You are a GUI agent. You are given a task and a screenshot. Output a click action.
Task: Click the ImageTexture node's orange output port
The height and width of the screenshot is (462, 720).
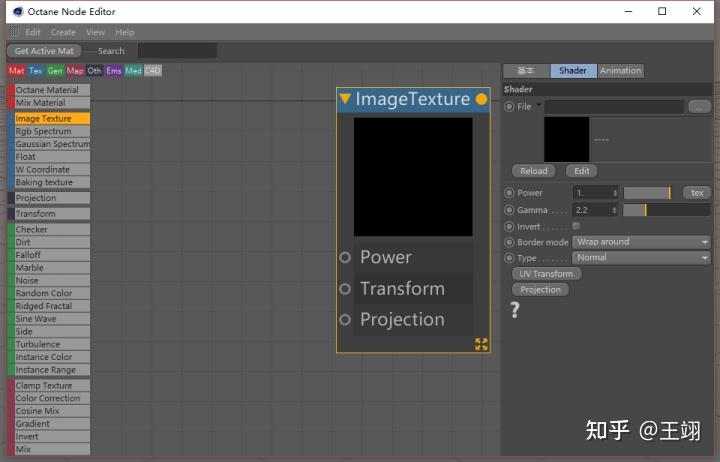tap(481, 99)
